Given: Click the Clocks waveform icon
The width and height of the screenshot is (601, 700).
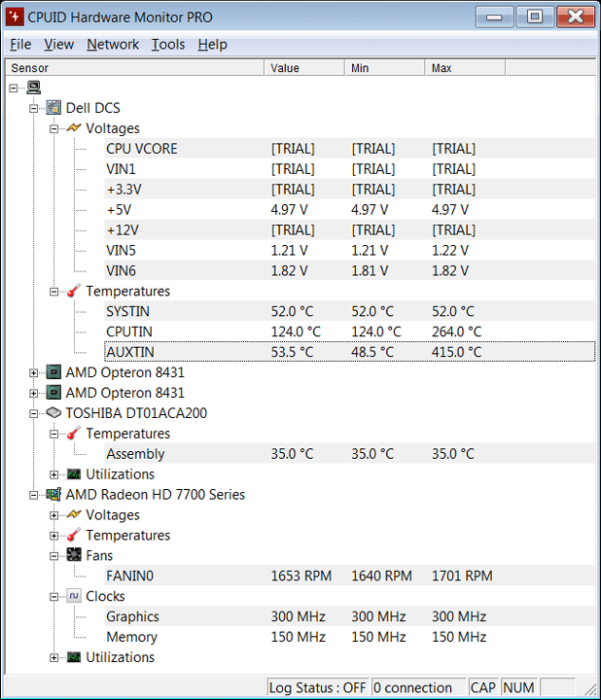Looking at the screenshot, I should click(x=74, y=597).
